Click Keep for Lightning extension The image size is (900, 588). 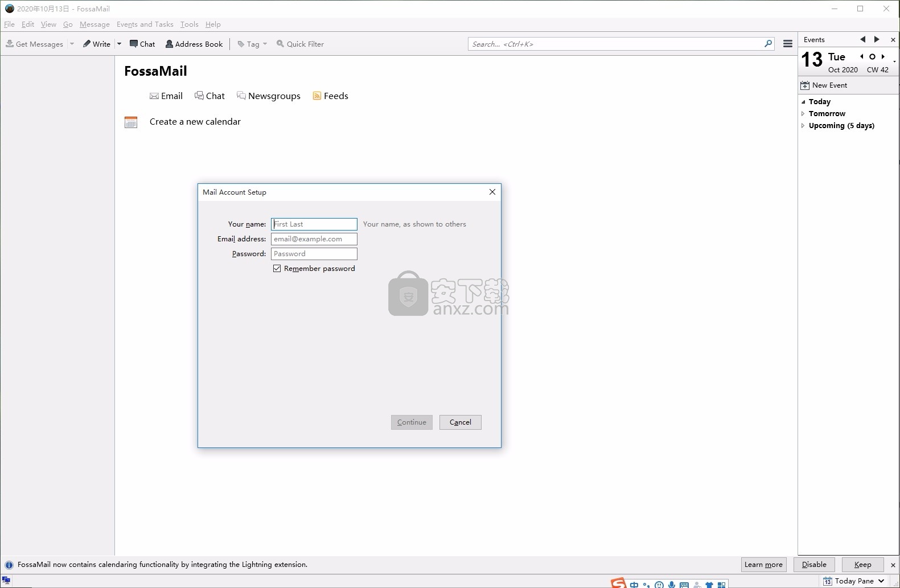862,565
